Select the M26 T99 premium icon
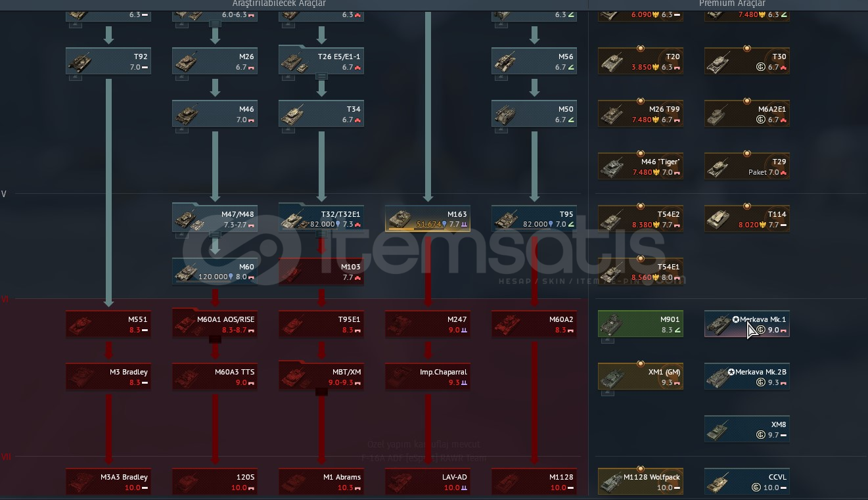This screenshot has height=500, width=868. (x=612, y=114)
